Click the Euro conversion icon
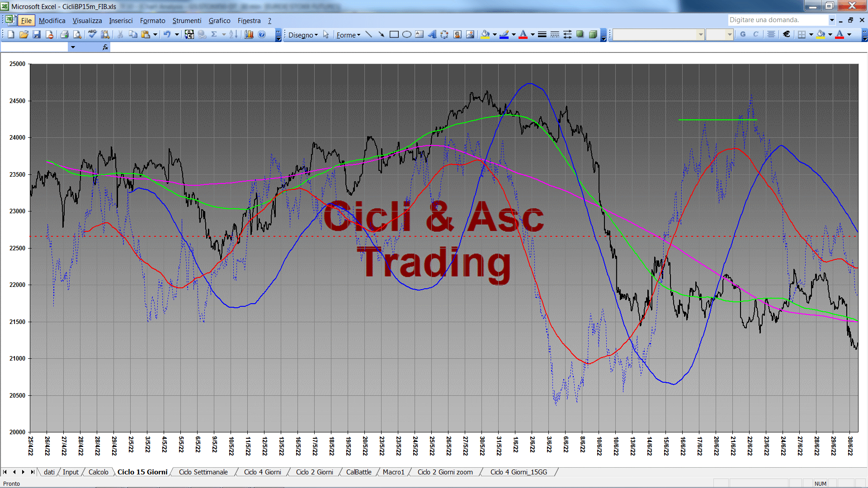Image resolution: width=868 pixels, height=488 pixels. coord(189,34)
